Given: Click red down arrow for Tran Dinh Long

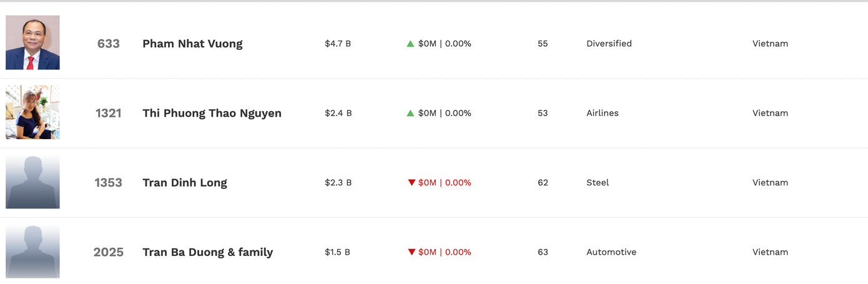Looking at the screenshot, I should (x=412, y=182).
